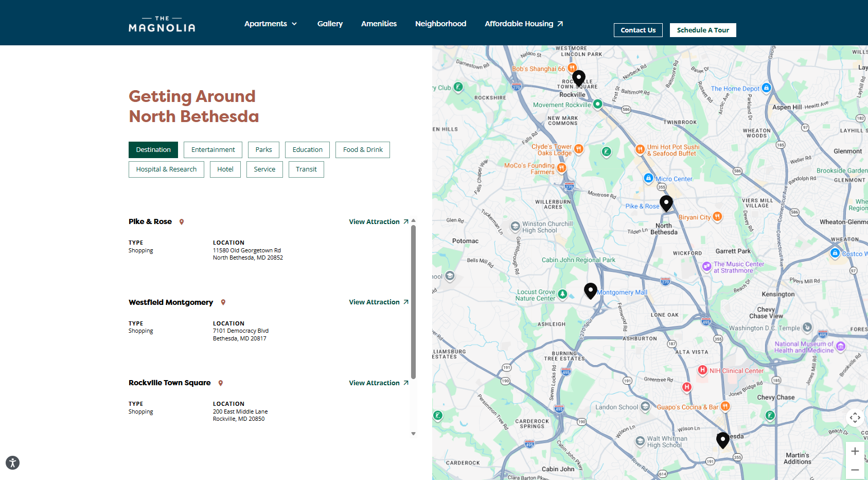Toggle map camera controls button
Image resolution: width=868 pixels, height=480 pixels.
(855, 418)
